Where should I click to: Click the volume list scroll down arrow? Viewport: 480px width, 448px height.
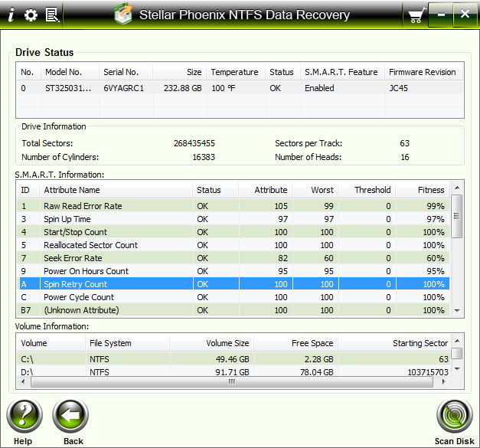tap(457, 369)
